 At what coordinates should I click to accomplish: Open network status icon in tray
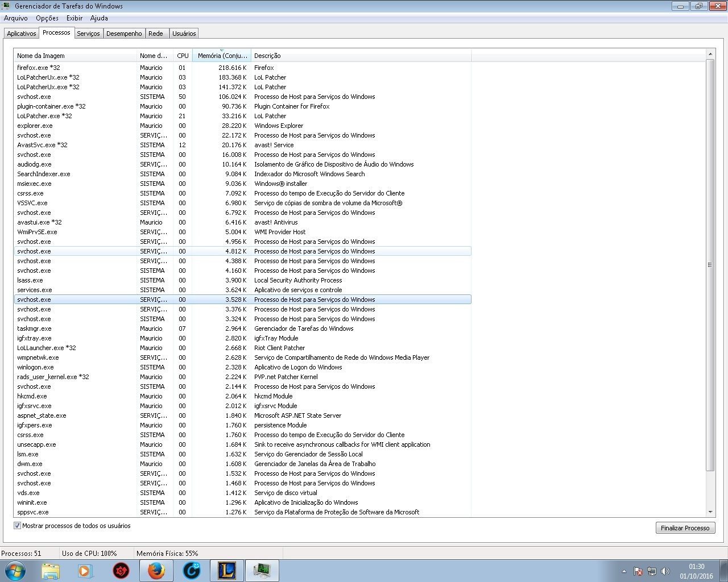[x=652, y=571]
